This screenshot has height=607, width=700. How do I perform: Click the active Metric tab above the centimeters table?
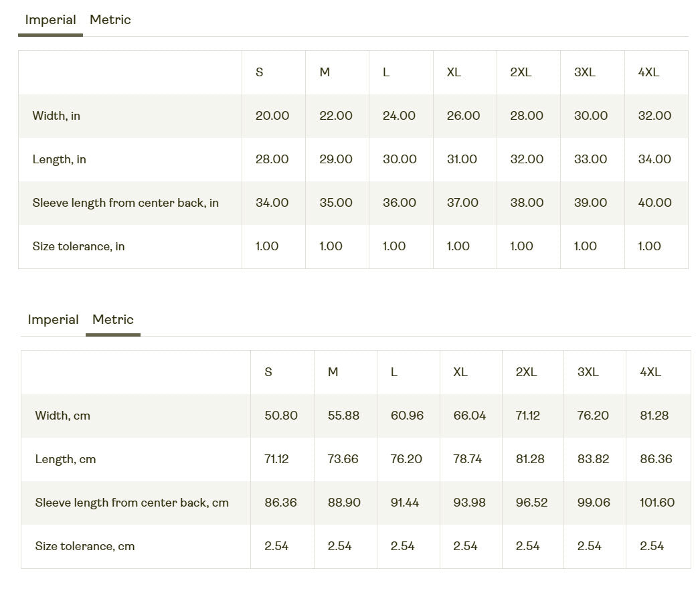(112, 320)
